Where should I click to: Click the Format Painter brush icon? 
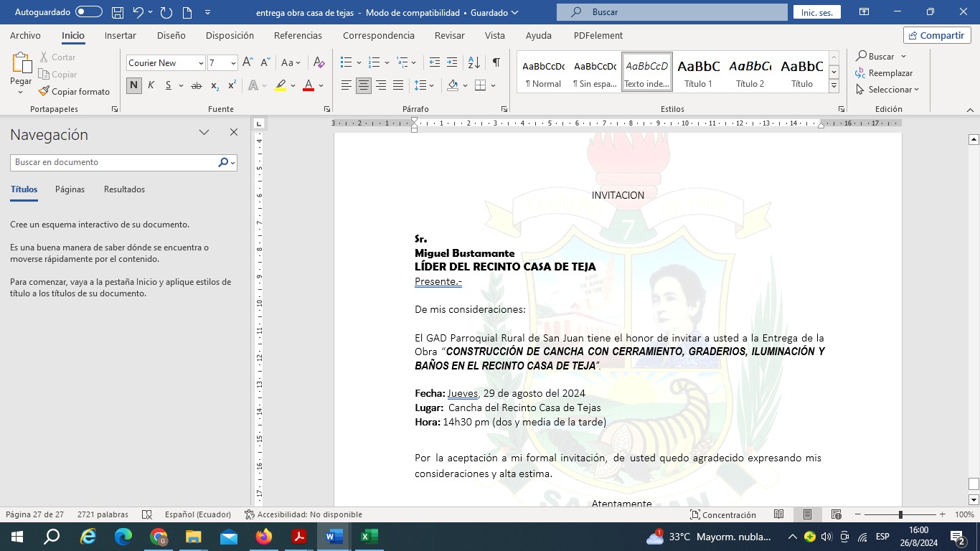click(x=44, y=92)
